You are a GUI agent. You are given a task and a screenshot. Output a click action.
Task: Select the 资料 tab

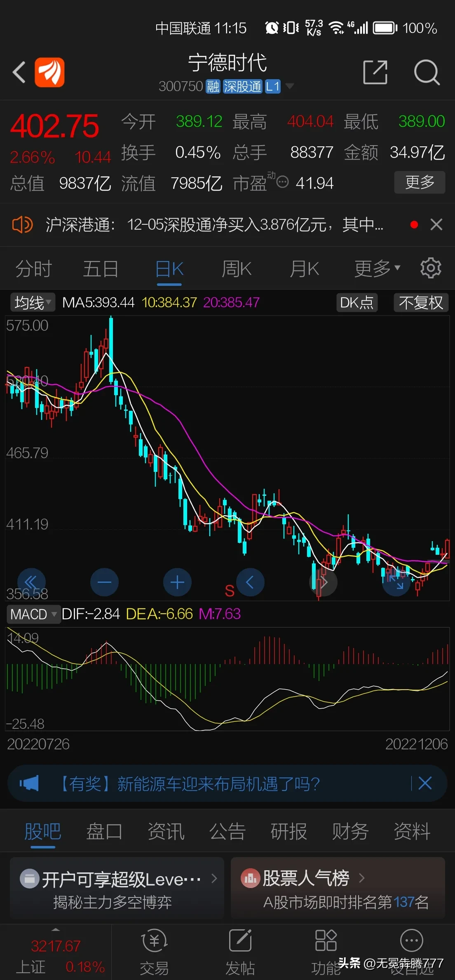click(x=412, y=831)
